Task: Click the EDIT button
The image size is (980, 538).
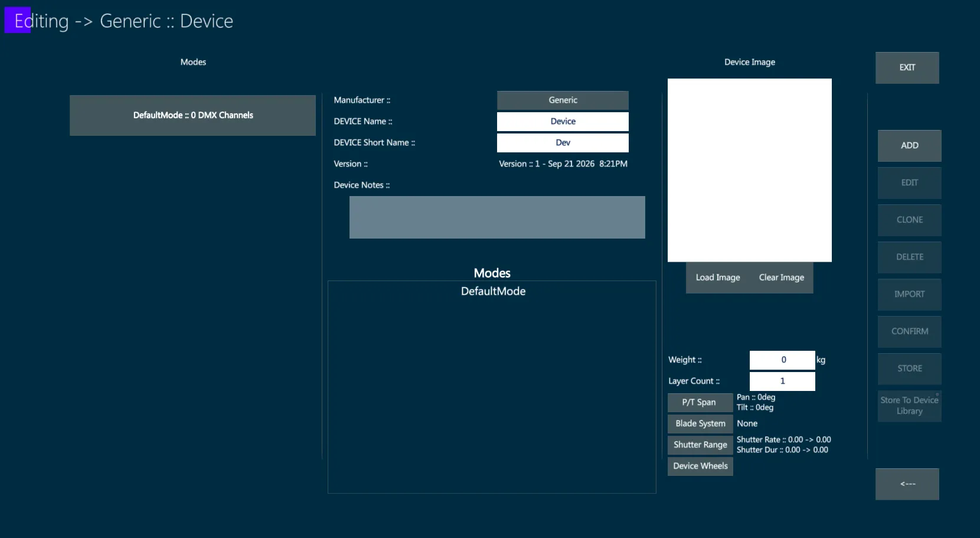Action: [x=910, y=182]
